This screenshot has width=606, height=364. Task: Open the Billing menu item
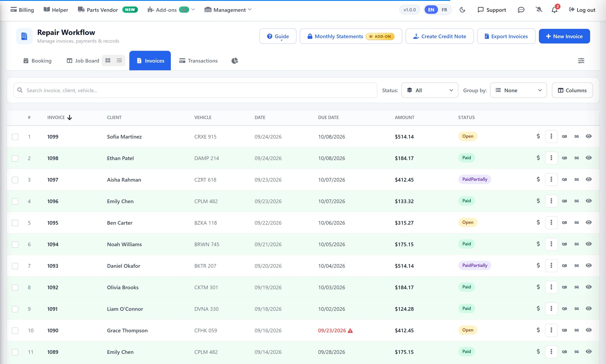click(22, 10)
